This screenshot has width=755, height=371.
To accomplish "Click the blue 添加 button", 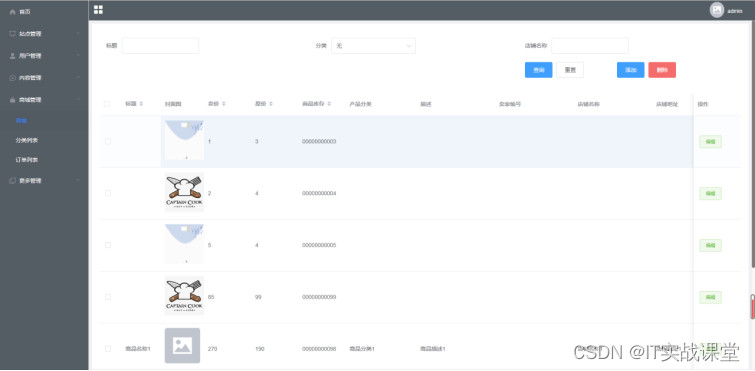I will coord(630,70).
